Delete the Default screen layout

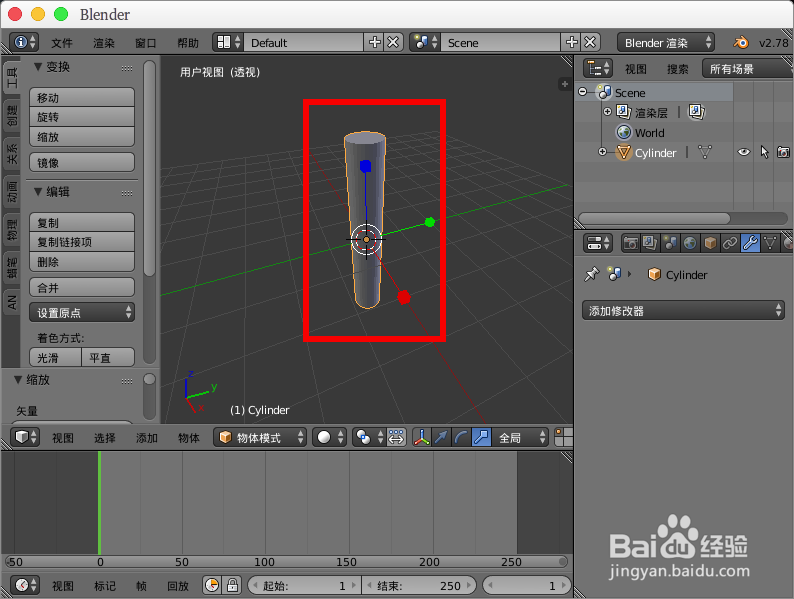393,42
